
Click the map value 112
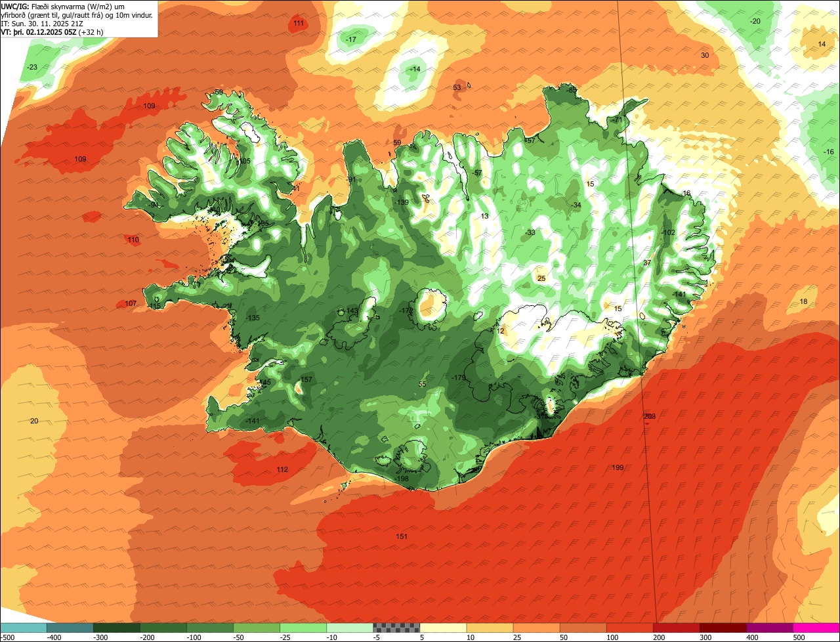click(x=282, y=469)
